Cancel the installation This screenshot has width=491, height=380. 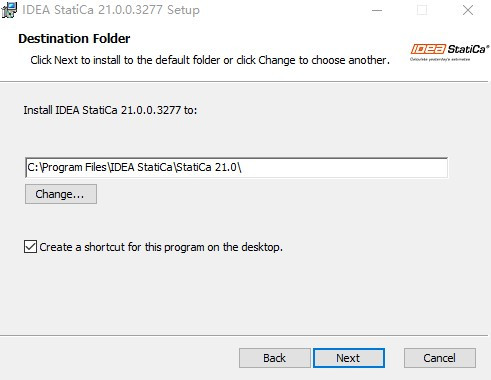440,358
